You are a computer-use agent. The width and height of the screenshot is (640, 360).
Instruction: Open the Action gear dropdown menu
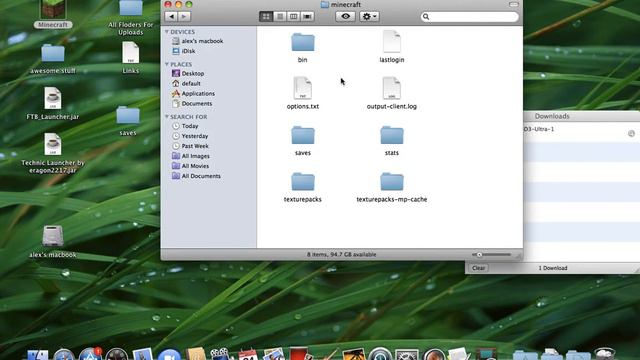point(369,16)
